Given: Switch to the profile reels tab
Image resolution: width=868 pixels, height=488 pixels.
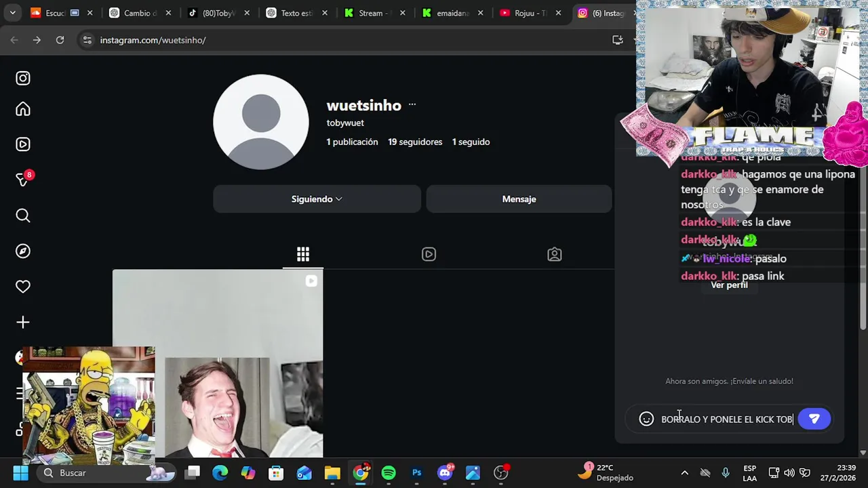Looking at the screenshot, I should pos(429,254).
